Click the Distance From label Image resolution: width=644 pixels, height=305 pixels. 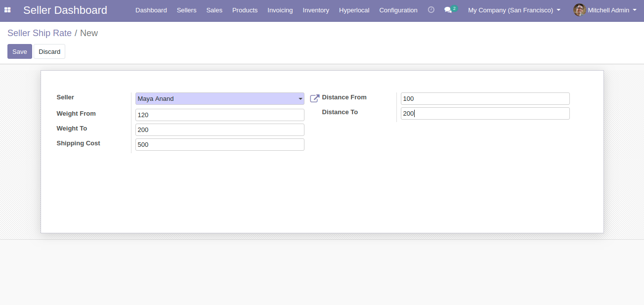coord(344,97)
